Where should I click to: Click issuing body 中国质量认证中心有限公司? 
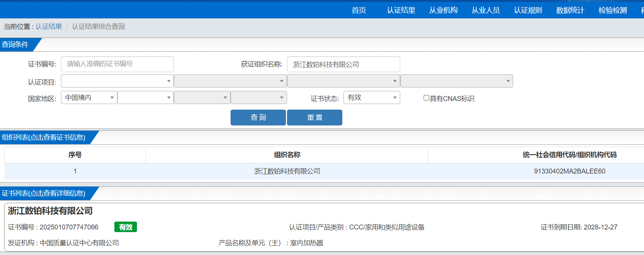click(79, 243)
